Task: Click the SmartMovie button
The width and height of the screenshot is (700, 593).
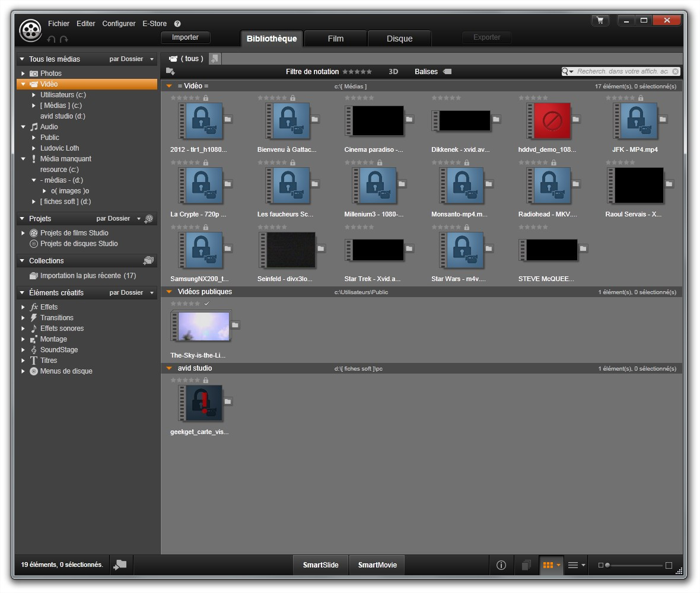Action: coord(377,565)
